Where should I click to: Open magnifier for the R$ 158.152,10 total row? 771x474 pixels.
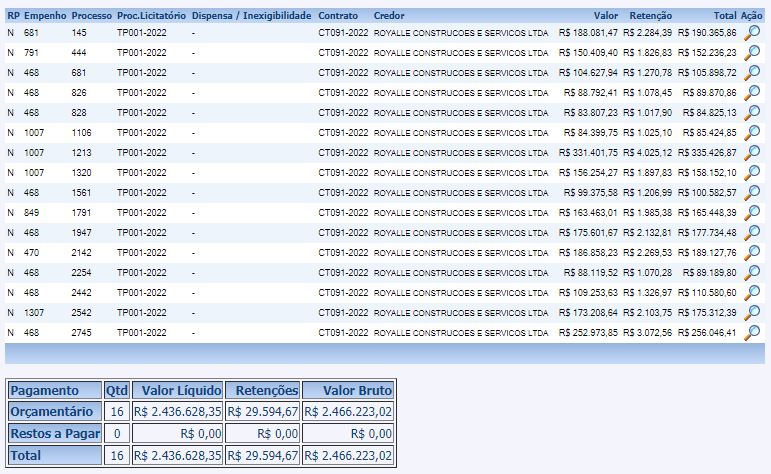point(753,172)
